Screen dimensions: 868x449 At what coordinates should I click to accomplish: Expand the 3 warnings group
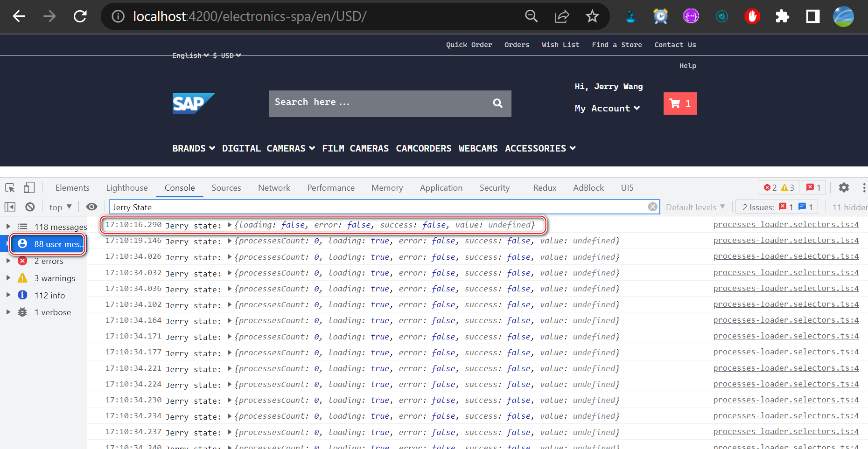pyautogui.click(x=8, y=278)
